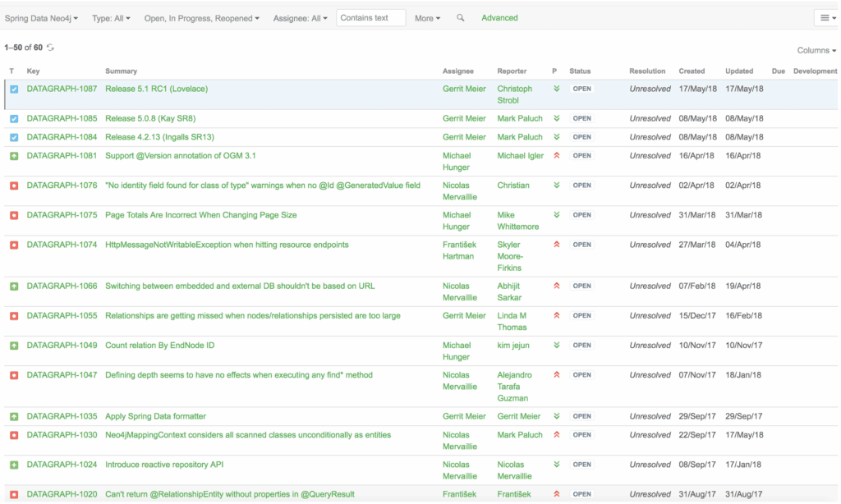Click improvement type icon for DATAGRAPH-1081
The height and width of the screenshot is (504, 841).
pyautogui.click(x=14, y=156)
